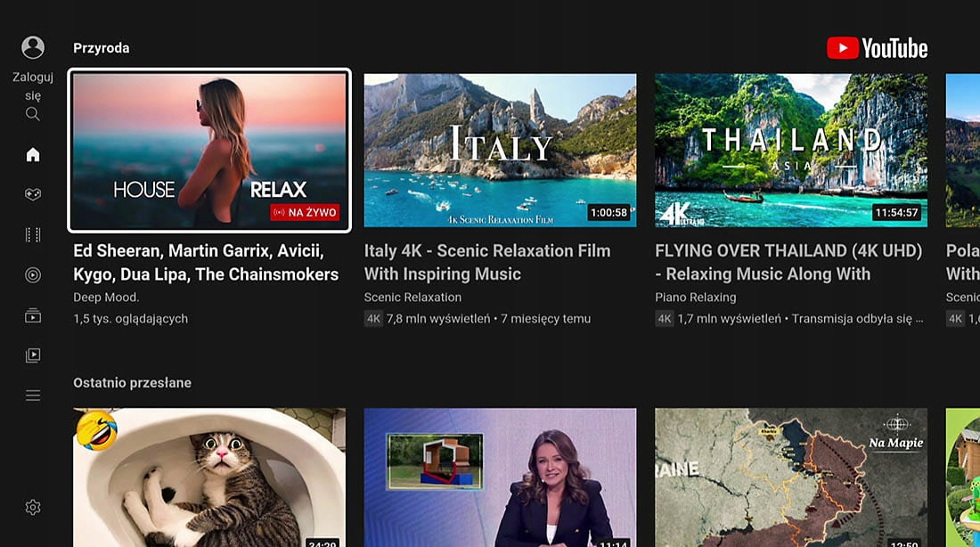Select the "Scenic Relaxation" channel name
This screenshot has width=980, height=547.
412,298
